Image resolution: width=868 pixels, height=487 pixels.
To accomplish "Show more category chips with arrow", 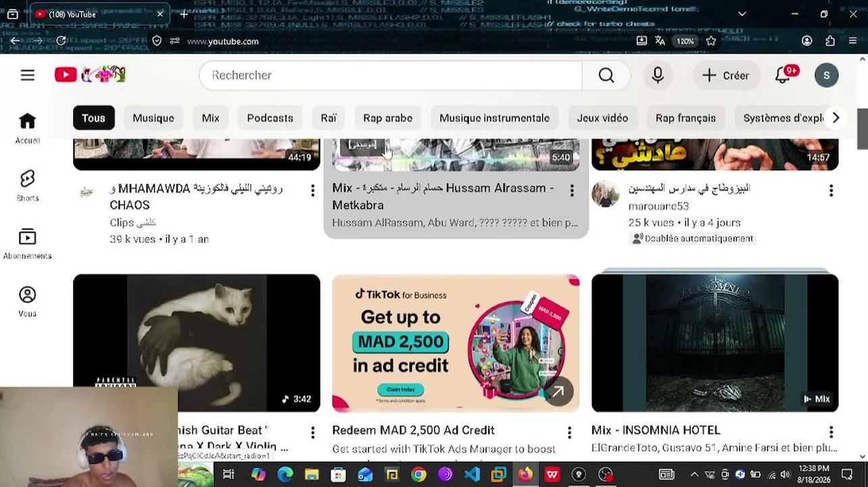I will point(836,118).
